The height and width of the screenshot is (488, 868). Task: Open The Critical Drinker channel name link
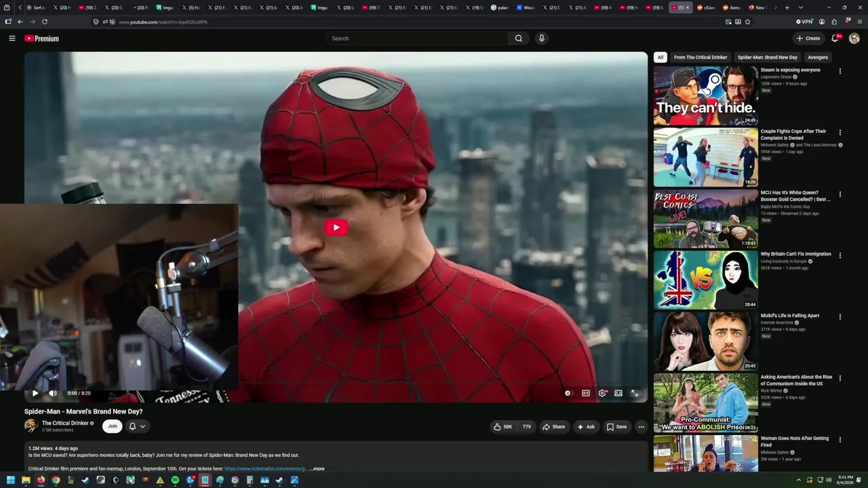(x=65, y=423)
